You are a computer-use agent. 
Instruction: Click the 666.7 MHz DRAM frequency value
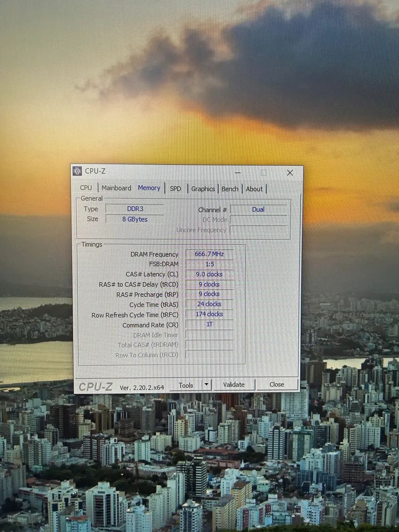click(x=209, y=254)
